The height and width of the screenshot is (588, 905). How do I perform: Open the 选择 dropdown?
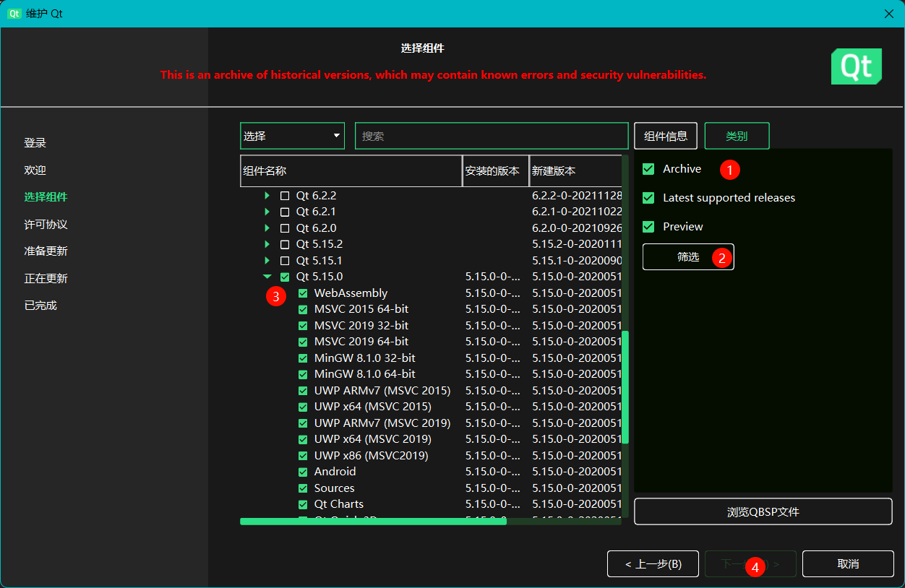click(292, 136)
